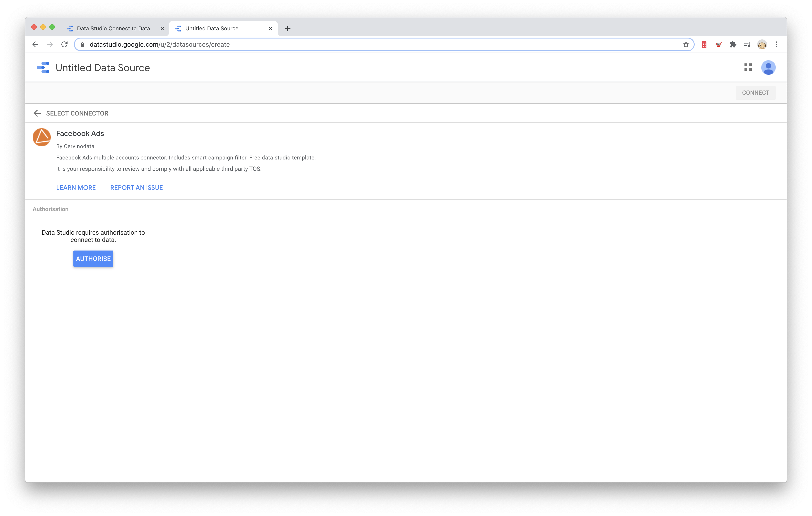Click the browser back arrow
The width and height of the screenshot is (812, 516).
(x=35, y=44)
